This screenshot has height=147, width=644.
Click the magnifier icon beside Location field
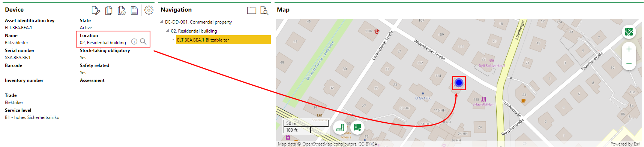(143, 42)
